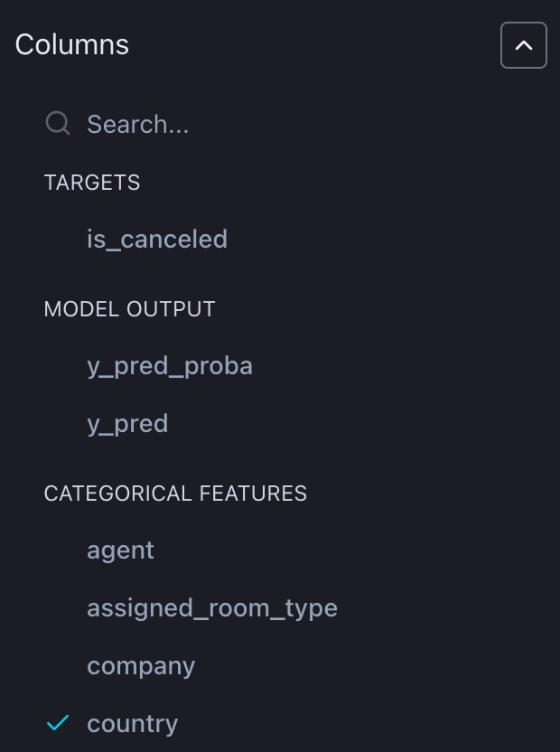The image size is (560, 752).
Task: Collapse the Columns panel with the chevron button
Action: click(523, 45)
